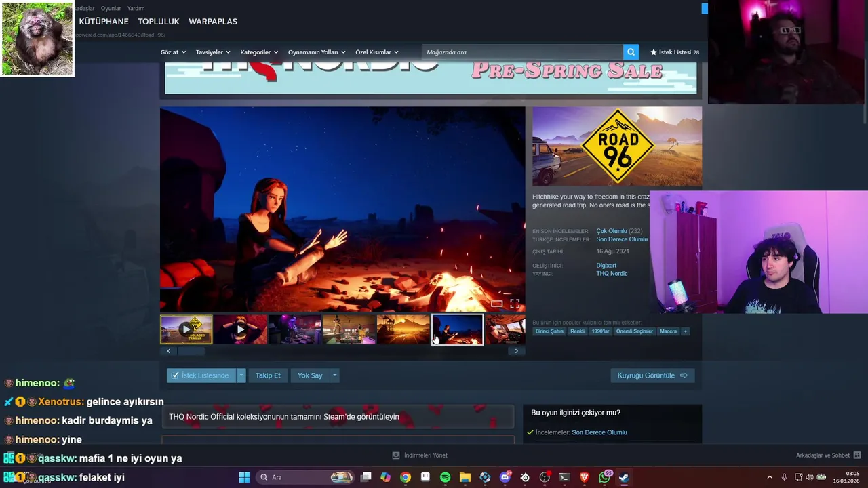868x488 pixels.
Task: Open developer link Digixart
Action: pos(606,266)
